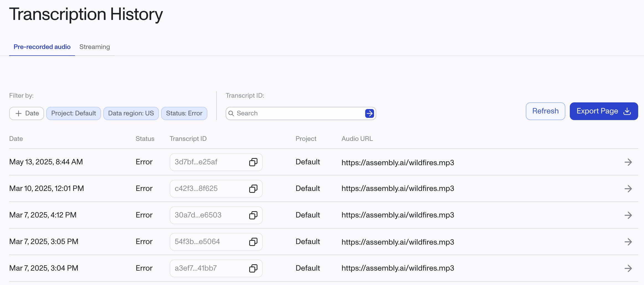
Task: Select the Pre-recorded audio tab
Action: click(x=42, y=47)
